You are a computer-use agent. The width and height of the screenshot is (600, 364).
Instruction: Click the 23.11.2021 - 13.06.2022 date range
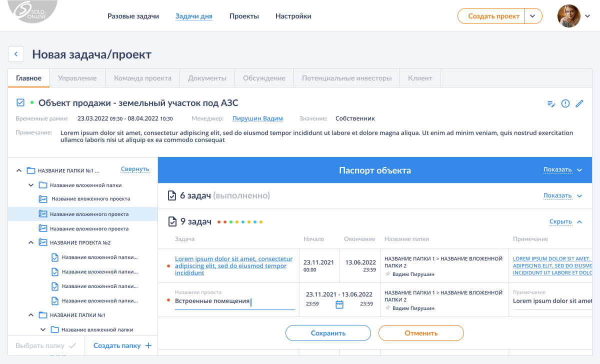[339, 294]
